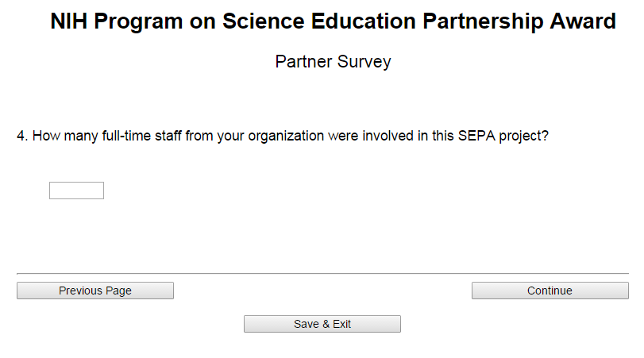Save progress and leave with Save & Exit
This screenshot has height=358, width=644.
pos(322,324)
